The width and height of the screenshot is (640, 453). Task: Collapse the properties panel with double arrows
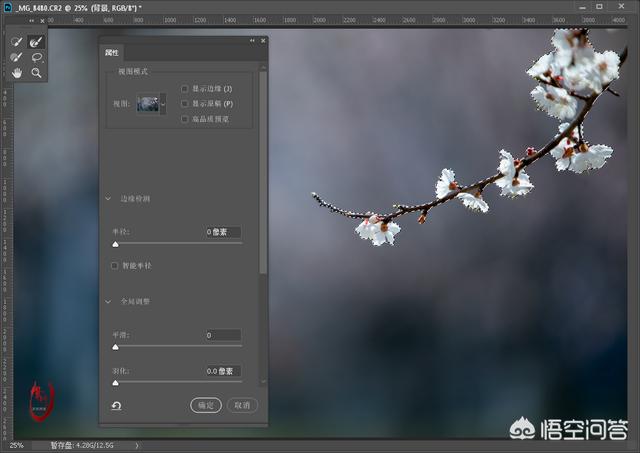[x=252, y=41]
